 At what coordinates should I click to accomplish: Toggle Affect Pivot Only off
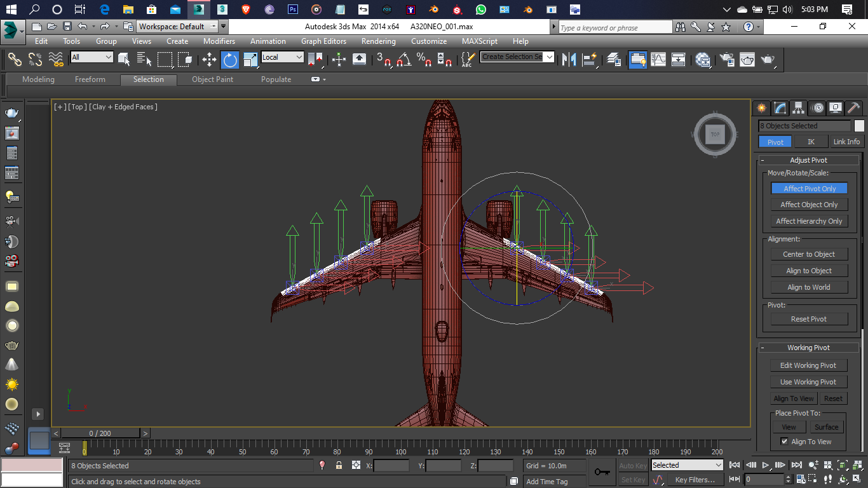[809, 189]
